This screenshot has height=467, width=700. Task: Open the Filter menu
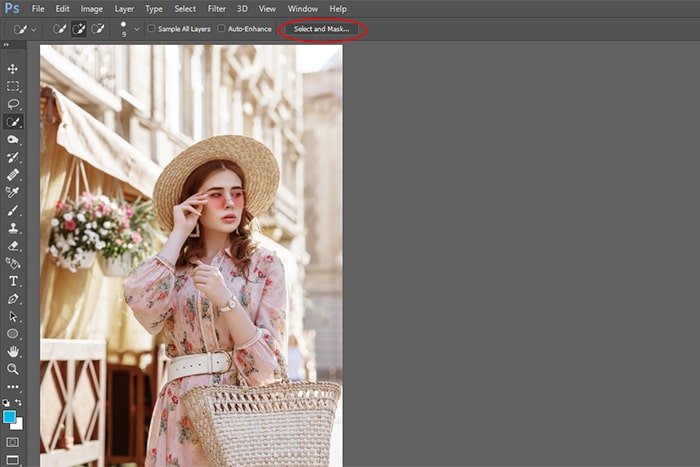click(215, 8)
